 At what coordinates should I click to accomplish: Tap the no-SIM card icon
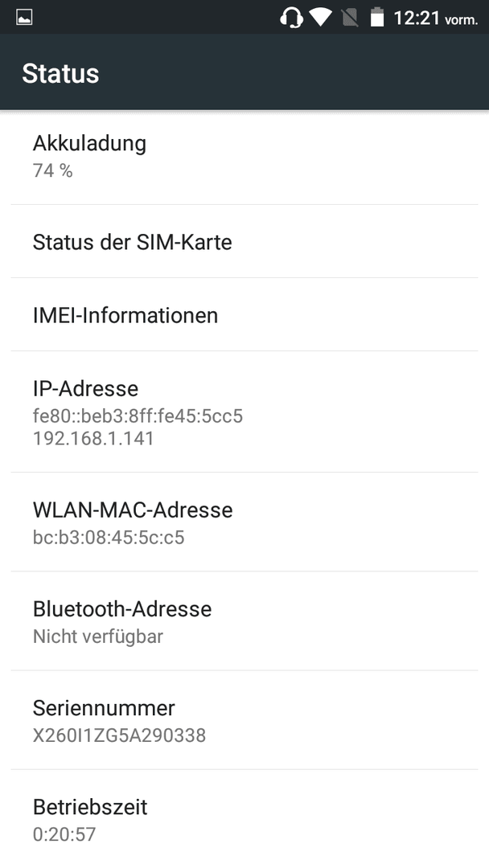(x=350, y=18)
